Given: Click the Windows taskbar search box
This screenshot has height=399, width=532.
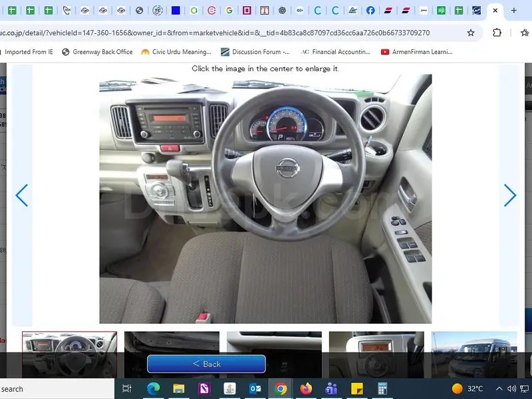Looking at the screenshot, I should [57, 389].
